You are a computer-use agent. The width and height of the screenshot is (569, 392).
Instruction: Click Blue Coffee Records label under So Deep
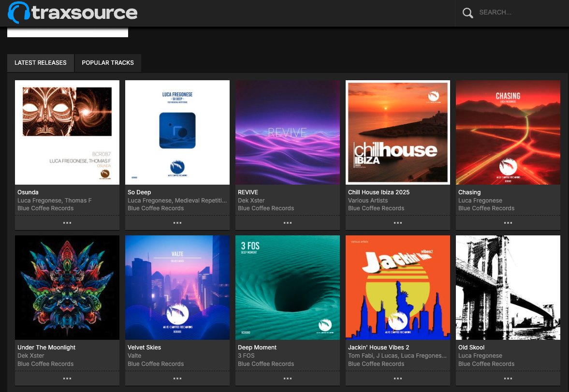[x=156, y=208]
